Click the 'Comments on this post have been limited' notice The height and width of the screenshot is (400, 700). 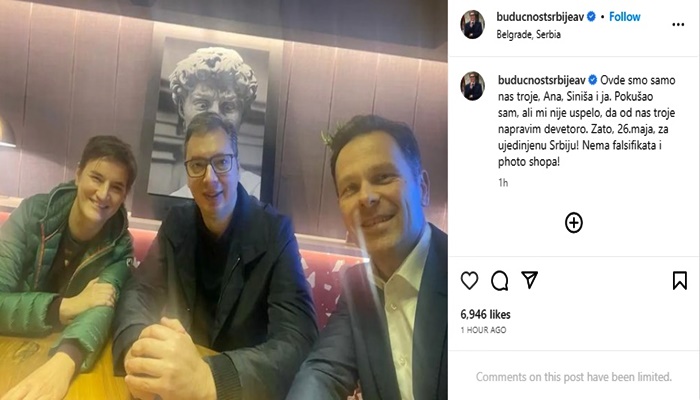pyautogui.click(x=574, y=377)
